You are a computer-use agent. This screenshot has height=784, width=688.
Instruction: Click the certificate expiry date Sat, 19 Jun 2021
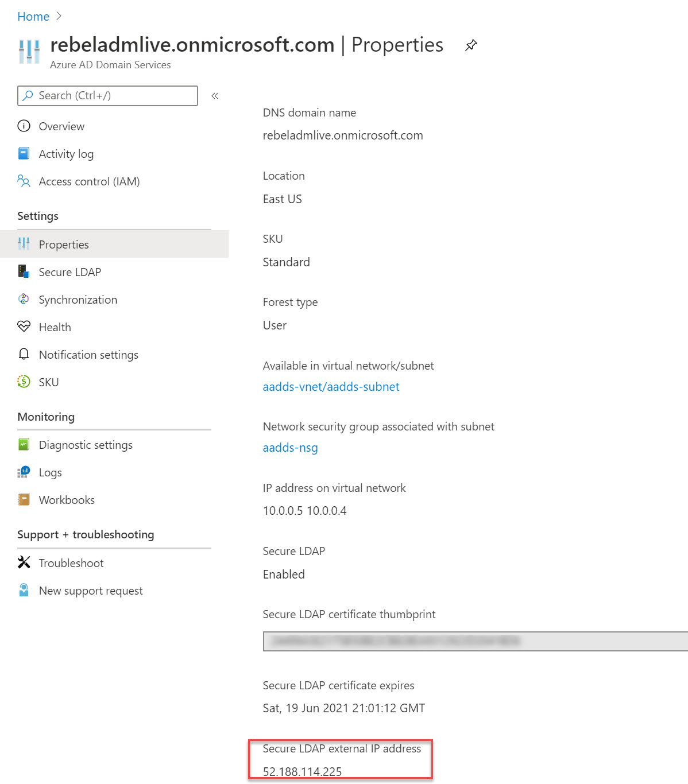343,708
